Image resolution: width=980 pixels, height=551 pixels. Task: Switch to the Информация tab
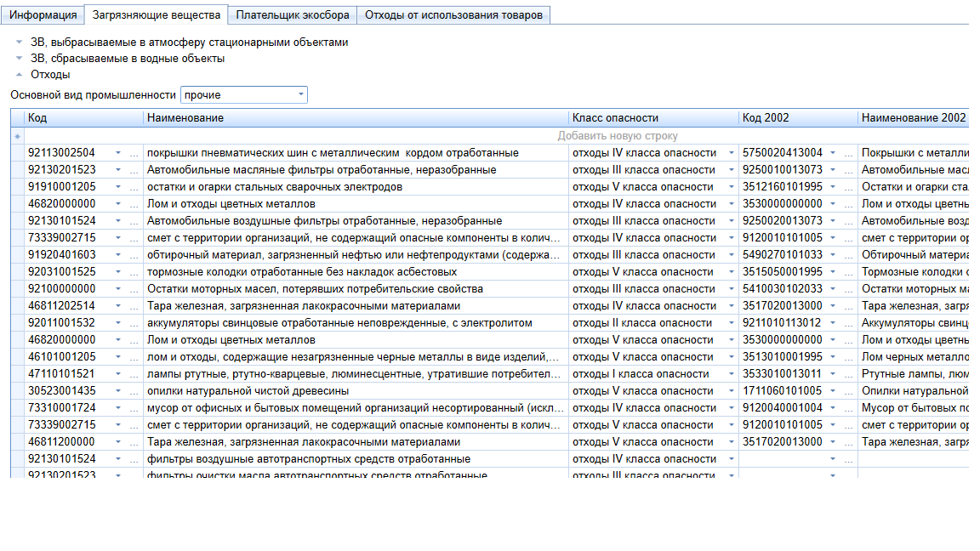coord(43,15)
